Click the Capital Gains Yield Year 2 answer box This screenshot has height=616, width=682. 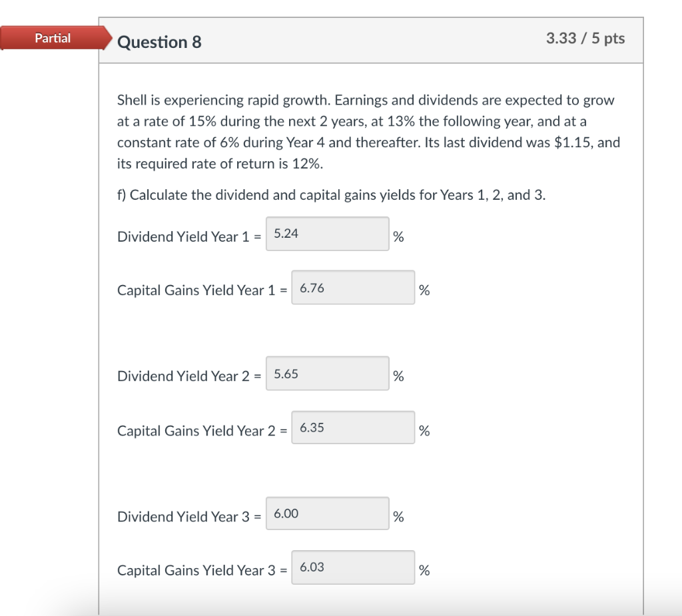[x=353, y=428]
